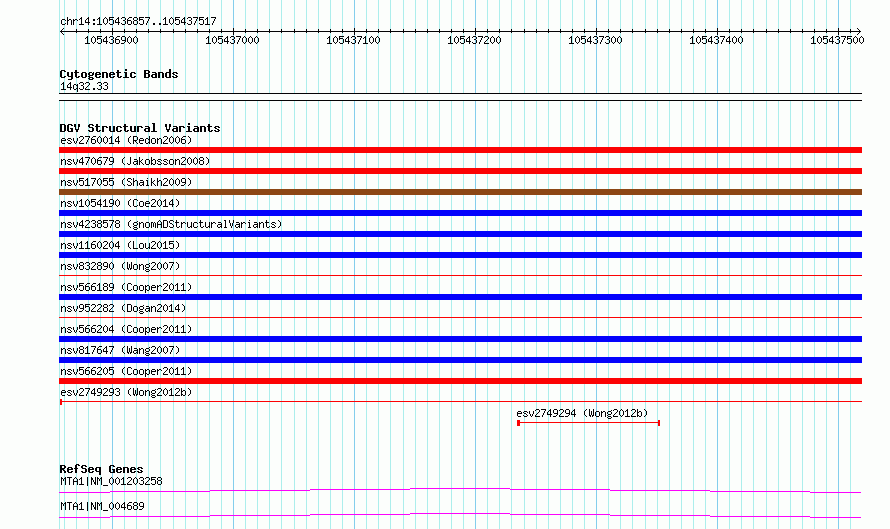Click the nsv4238578 (gnomADStructuralVariants) label
This screenshot has height=529, width=890.
click(171, 224)
